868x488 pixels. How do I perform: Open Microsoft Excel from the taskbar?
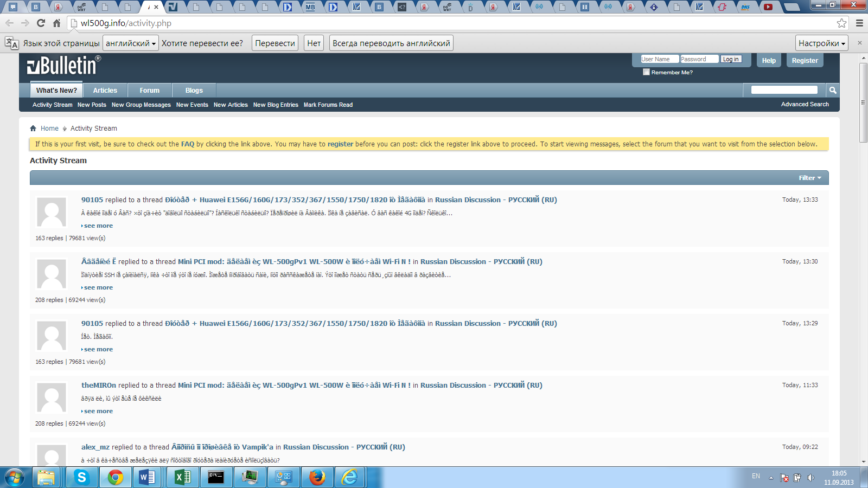click(183, 477)
